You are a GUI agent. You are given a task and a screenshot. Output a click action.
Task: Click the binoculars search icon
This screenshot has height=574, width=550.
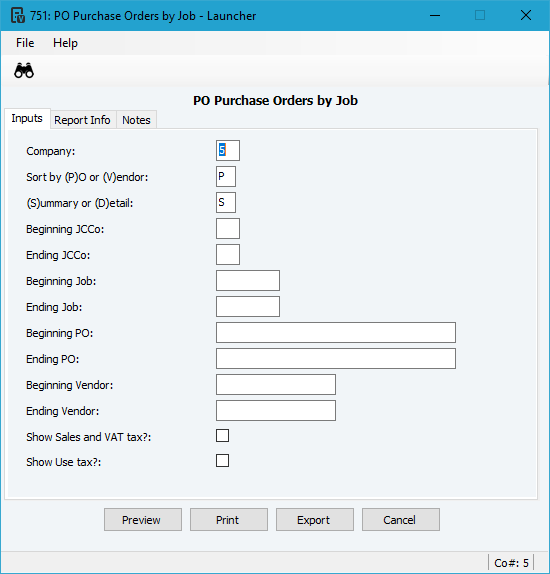coord(24,70)
